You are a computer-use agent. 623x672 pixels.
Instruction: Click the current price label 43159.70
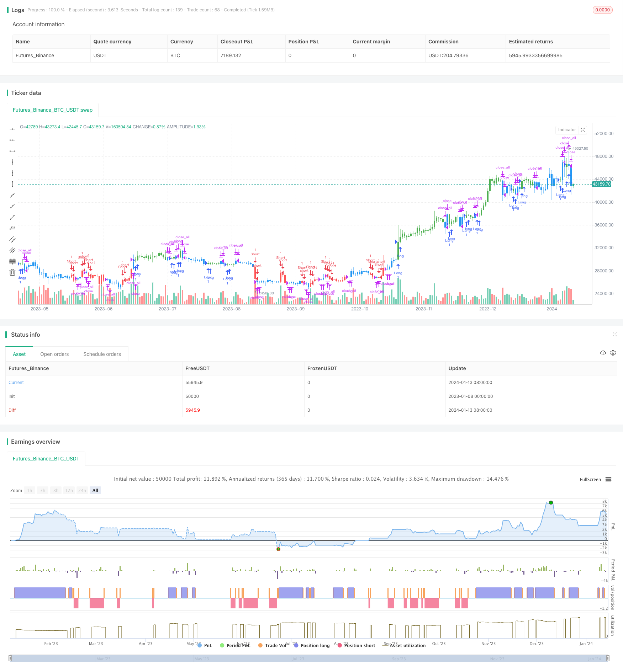tap(601, 184)
